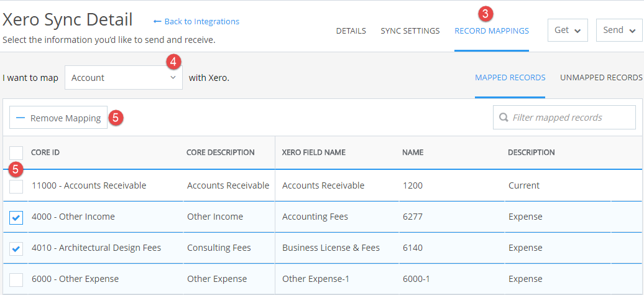Click the 6277 name cell

413,217
